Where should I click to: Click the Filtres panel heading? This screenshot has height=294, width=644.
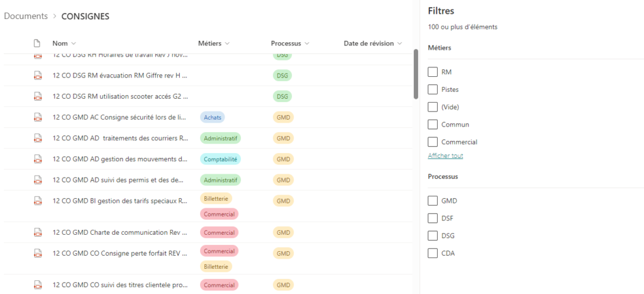[441, 11]
